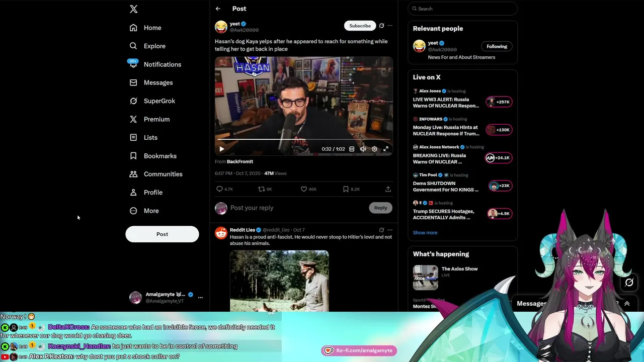Open Alex Jones LIVE WW3 ALERT broadcast
The height and width of the screenshot is (362, 644).
coord(446,103)
